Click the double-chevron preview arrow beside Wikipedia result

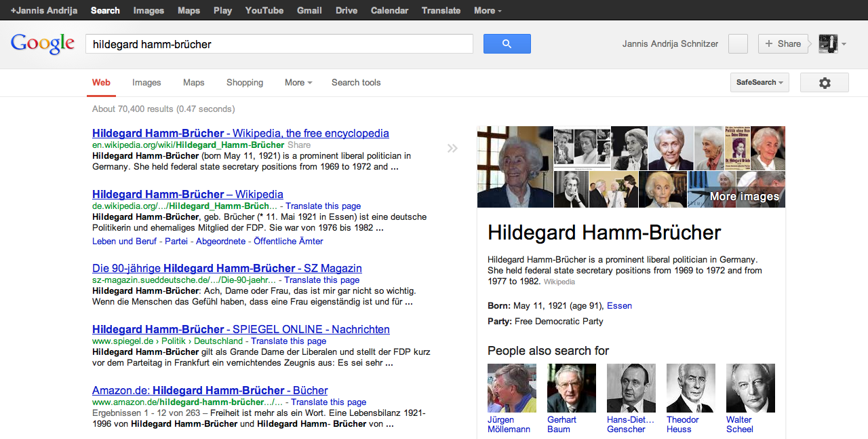click(x=452, y=148)
